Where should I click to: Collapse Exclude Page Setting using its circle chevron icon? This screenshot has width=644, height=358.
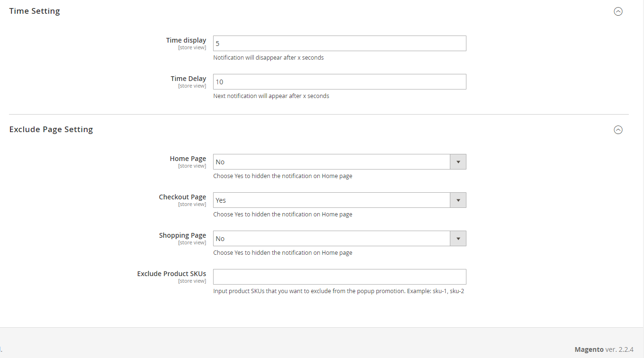click(618, 130)
